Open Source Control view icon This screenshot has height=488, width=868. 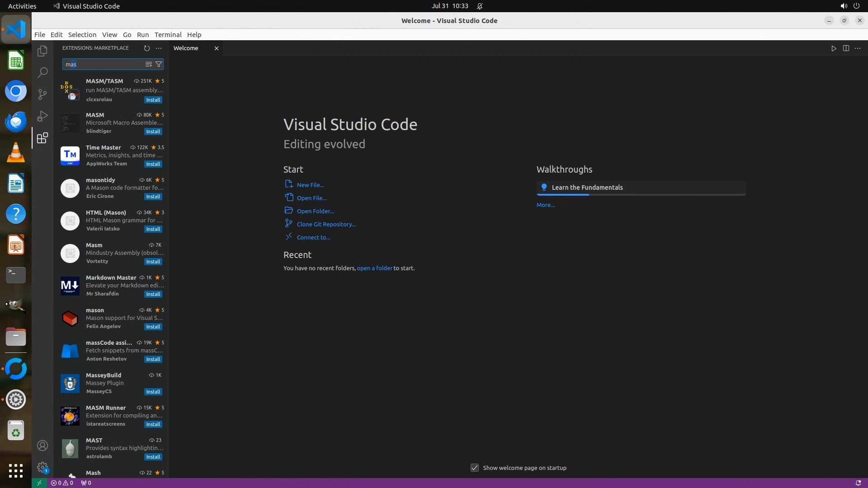(x=42, y=94)
